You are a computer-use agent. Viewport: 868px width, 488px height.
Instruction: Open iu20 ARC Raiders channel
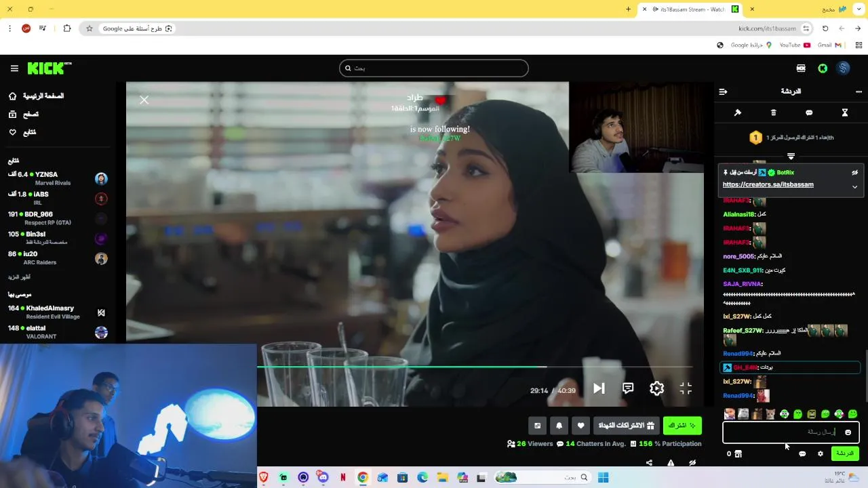[x=58, y=258]
